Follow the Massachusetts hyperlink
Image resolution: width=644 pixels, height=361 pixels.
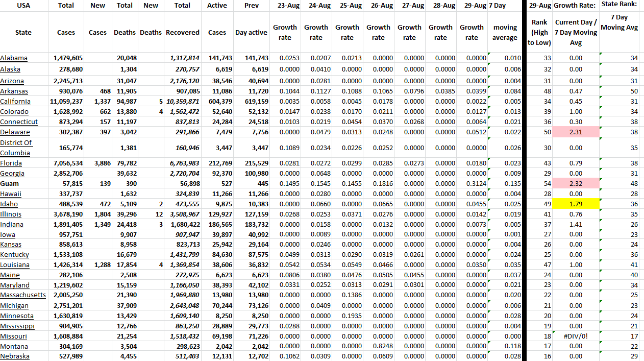[x=23, y=295]
